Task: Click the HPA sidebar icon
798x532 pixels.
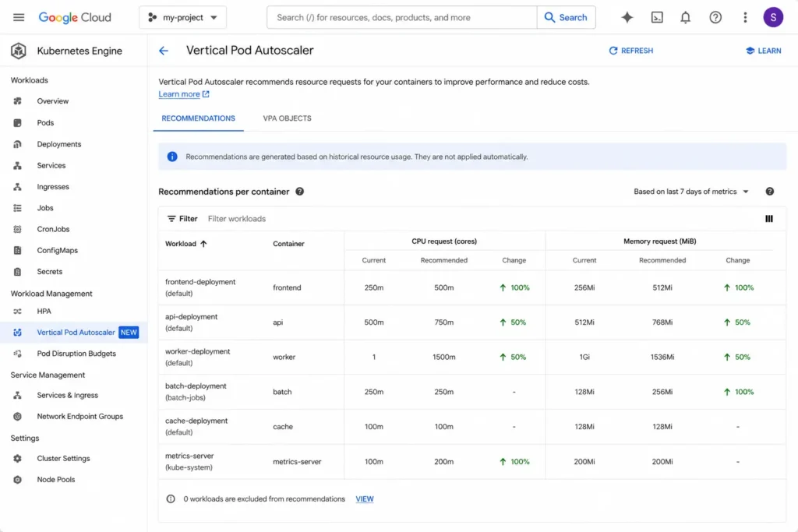Action: tap(17, 312)
